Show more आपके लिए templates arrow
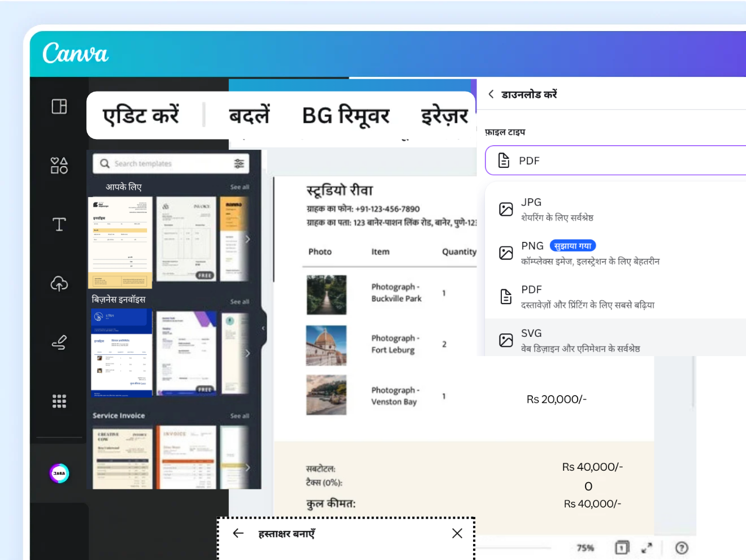746x560 pixels. [247, 239]
